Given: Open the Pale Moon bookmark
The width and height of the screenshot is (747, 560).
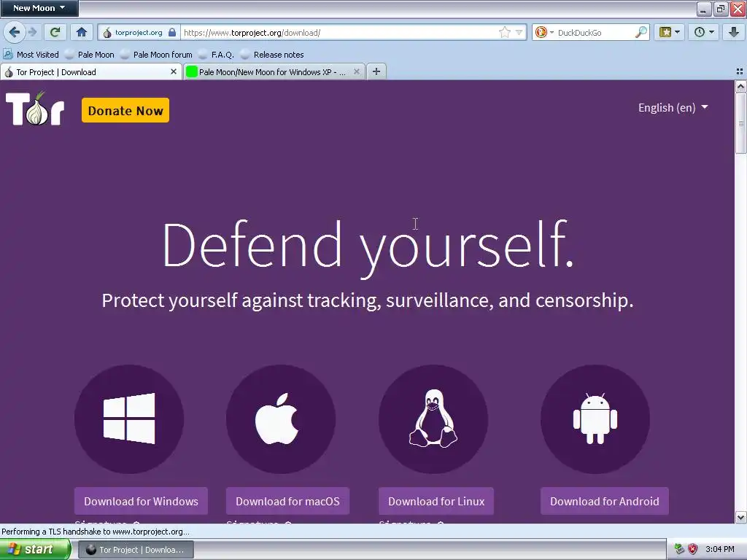Looking at the screenshot, I should pyautogui.click(x=90, y=54).
